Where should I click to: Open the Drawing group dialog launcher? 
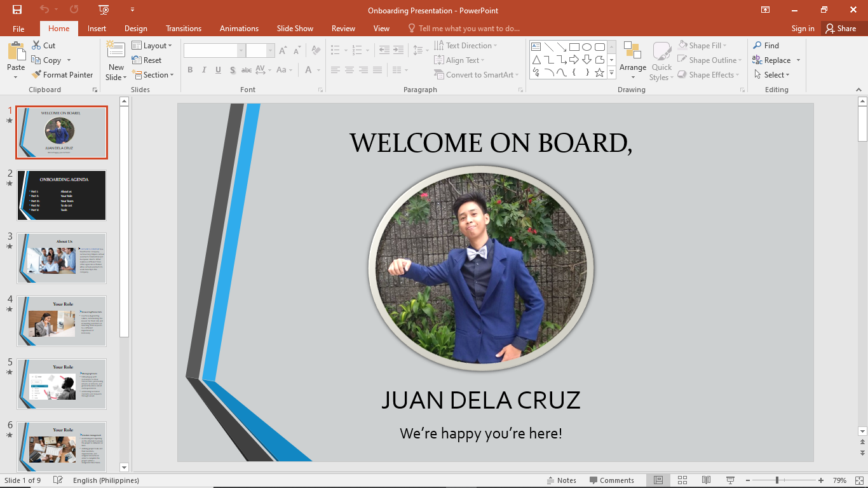coord(742,90)
